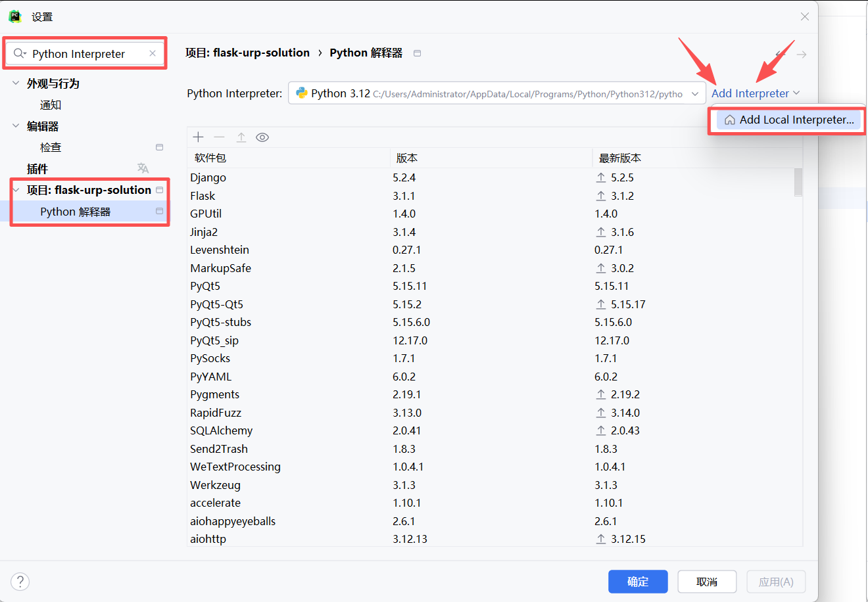
Task: Click upgrade arrow next to MarkupSafe 3.0.2
Action: point(601,268)
